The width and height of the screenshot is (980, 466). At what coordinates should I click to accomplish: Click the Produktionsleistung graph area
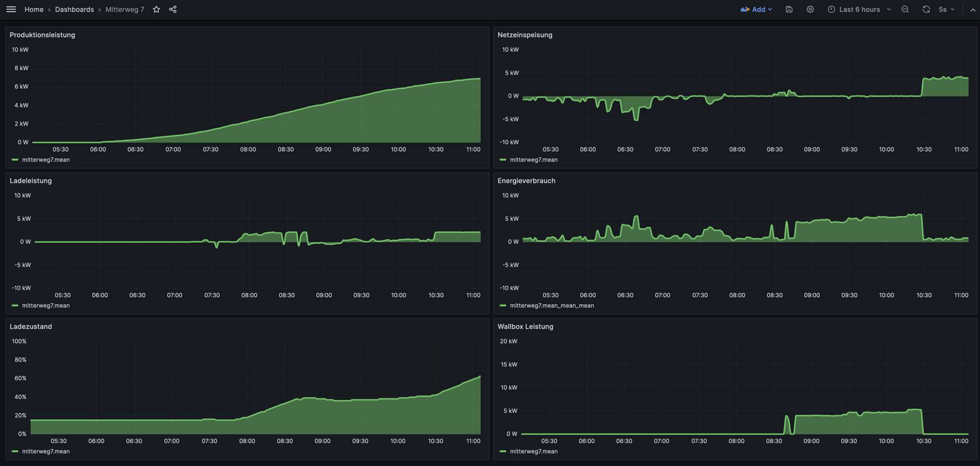pyautogui.click(x=256, y=96)
